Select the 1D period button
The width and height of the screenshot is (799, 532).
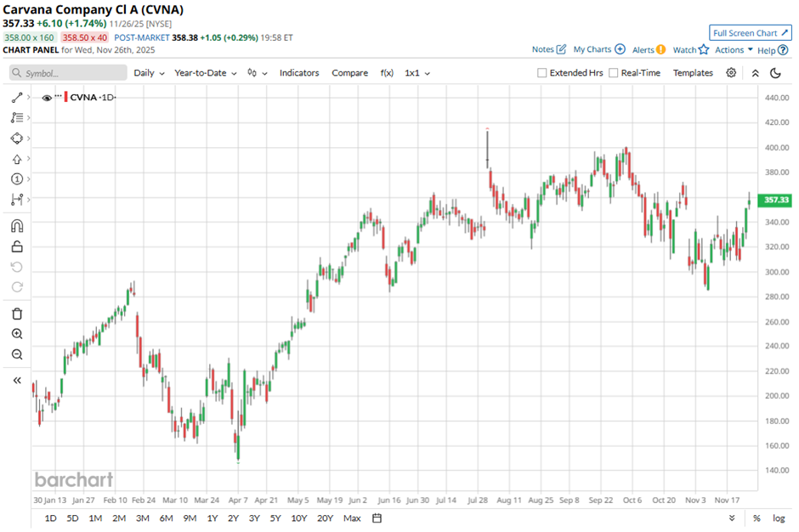50,518
